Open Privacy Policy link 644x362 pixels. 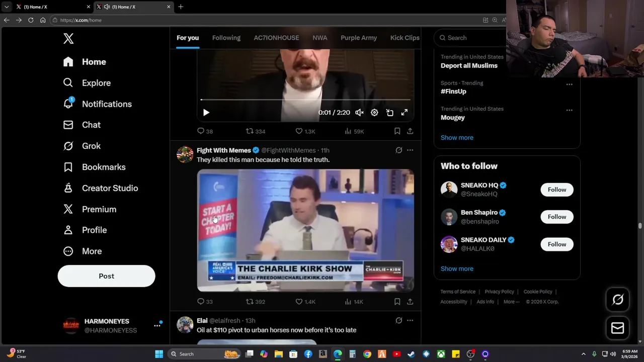click(499, 292)
